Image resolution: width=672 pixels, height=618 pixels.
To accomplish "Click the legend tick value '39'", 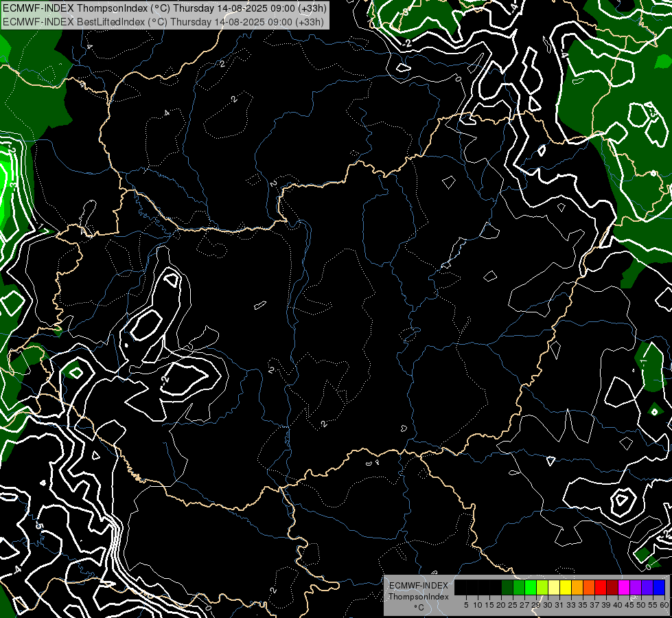I will pos(606,605).
